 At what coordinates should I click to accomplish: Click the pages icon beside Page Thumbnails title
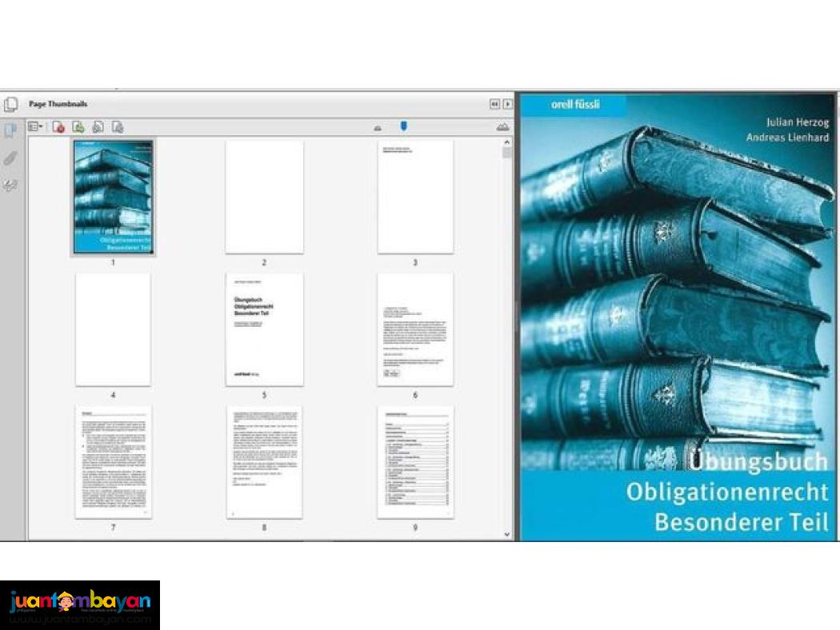click(x=10, y=104)
